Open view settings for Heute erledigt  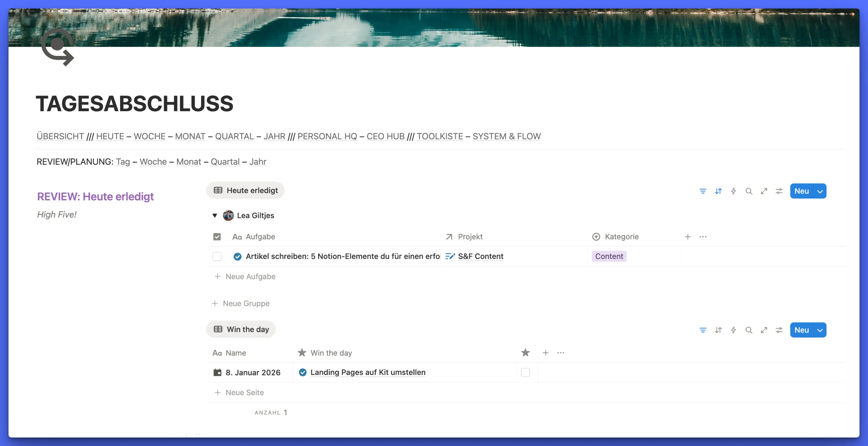(779, 191)
